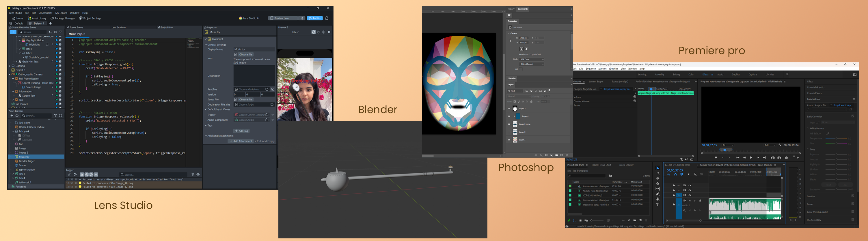Create new layer in Photoshop Layers panel
Viewport: 868px width, 241px height.
[561, 155]
